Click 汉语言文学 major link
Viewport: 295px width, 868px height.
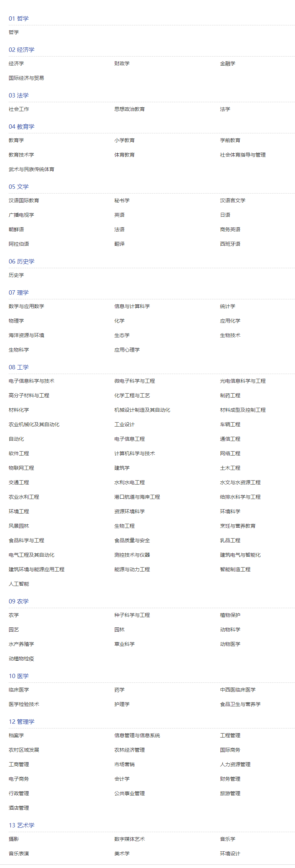tap(232, 200)
